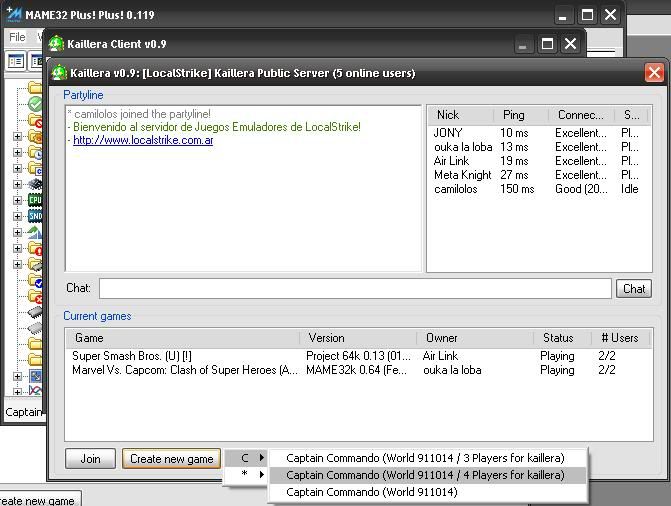
Task: Click the Project 64k 0.13 version cell
Action: (358, 356)
